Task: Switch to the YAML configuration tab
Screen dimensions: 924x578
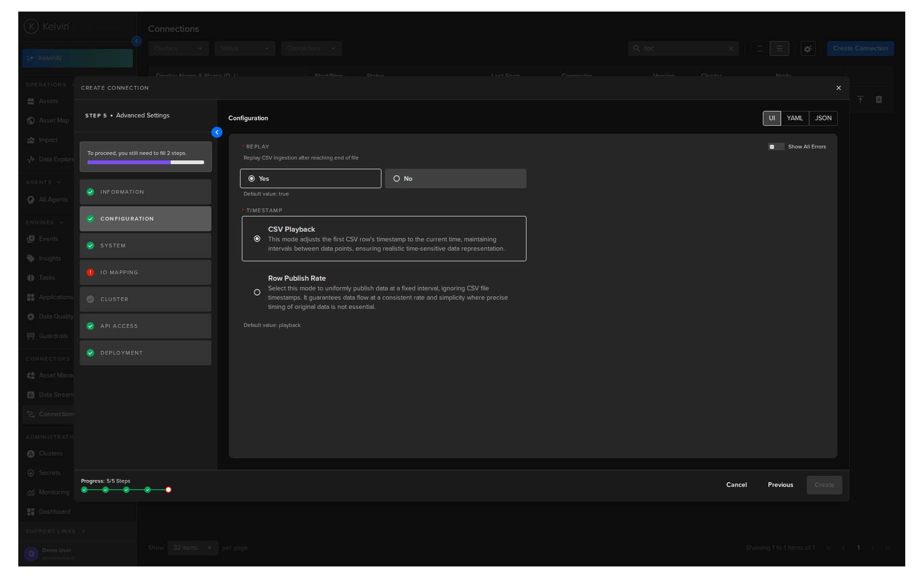Action: point(795,118)
